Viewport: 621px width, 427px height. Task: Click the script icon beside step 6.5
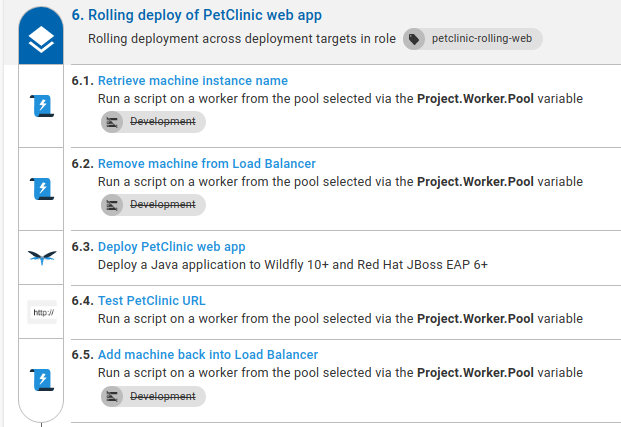[42, 379]
